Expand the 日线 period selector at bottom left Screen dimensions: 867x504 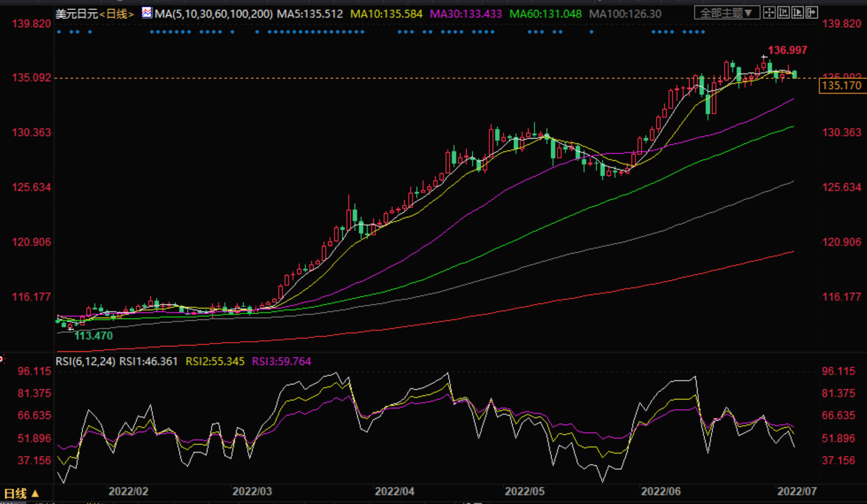(x=21, y=493)
